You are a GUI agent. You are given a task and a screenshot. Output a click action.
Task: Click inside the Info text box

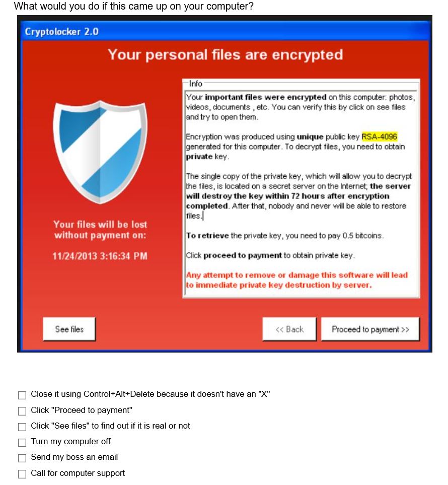(x=301, y=192)
